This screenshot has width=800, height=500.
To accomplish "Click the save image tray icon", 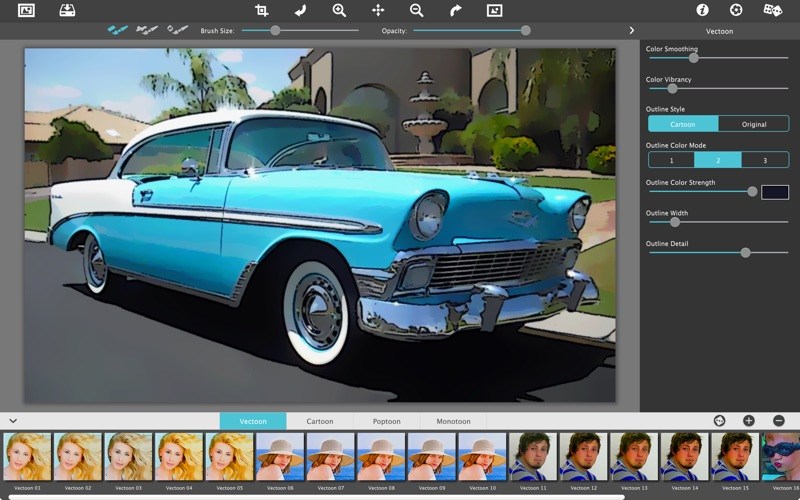I will tap(67, 10).
